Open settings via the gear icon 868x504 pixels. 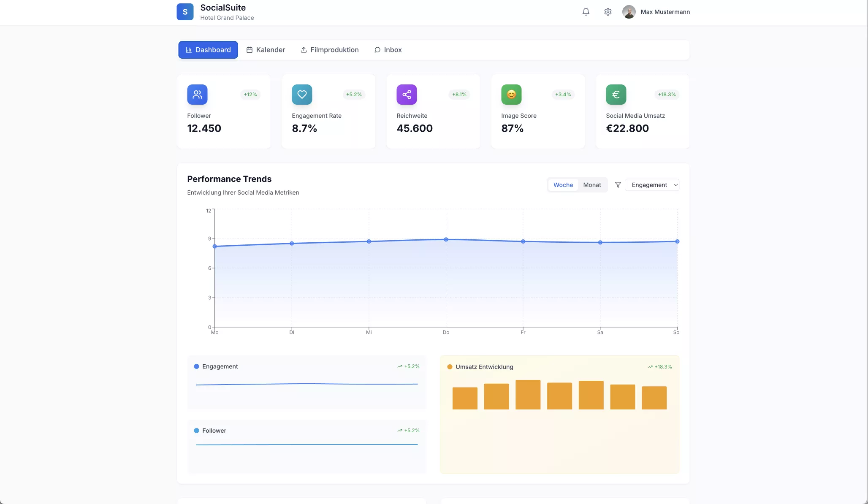[x=608, y=12]
